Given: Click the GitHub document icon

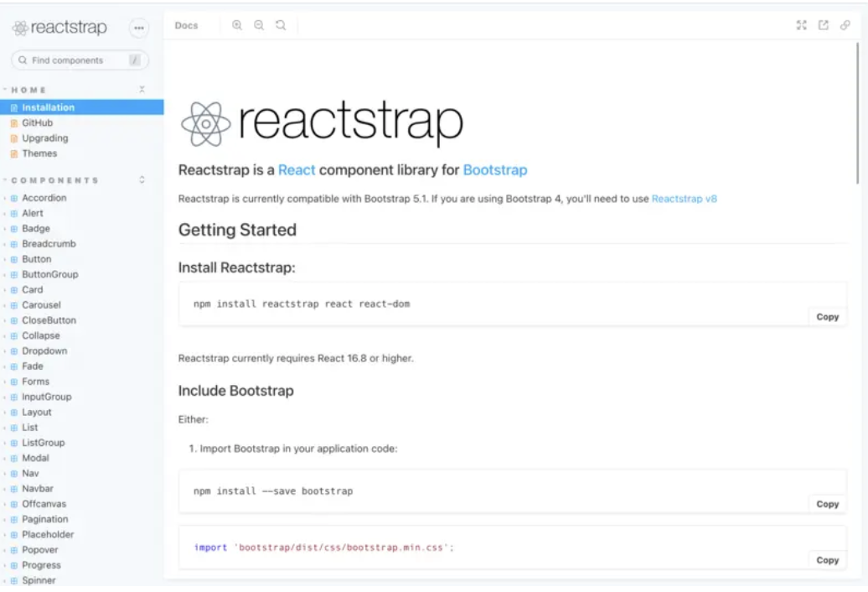Looking at the screenshot, I should (x=14, y=123).
